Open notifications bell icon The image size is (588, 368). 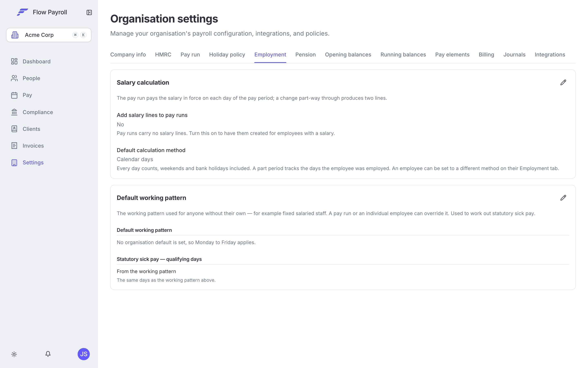pyautogui.click(x=48, y=354)
